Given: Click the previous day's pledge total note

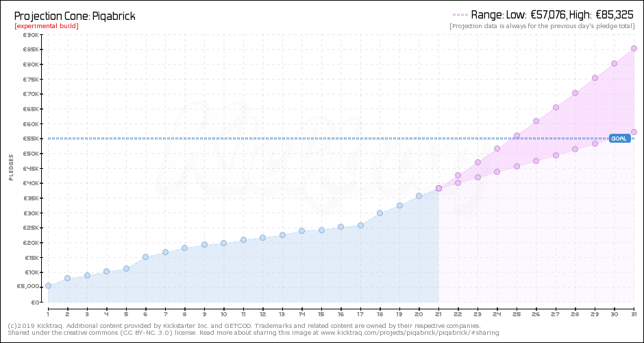Looking at the screenshot, I should pyautogui.click(x=543, y=26).
